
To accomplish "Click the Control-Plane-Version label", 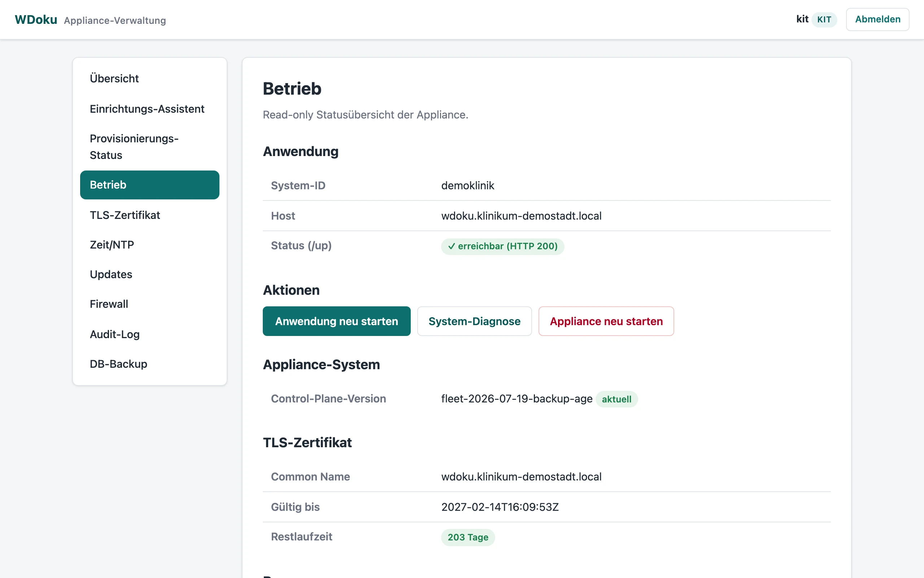I will point(328,399).
